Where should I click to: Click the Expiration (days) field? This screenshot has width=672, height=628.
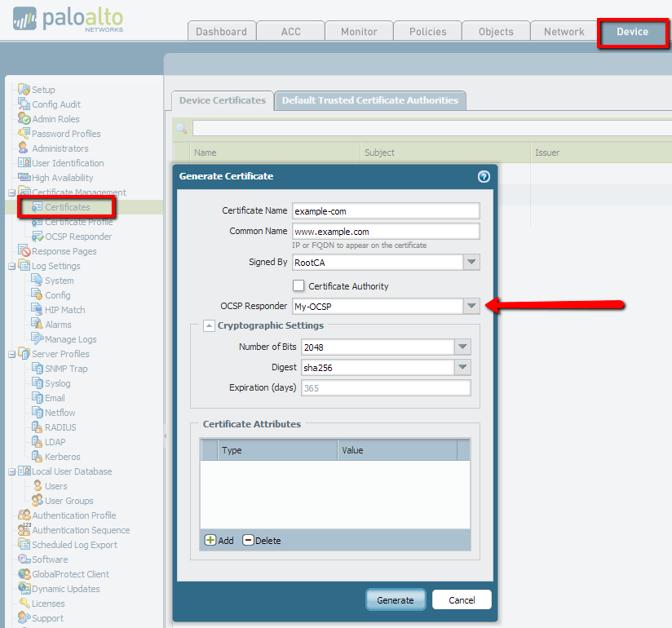(386, 387)
